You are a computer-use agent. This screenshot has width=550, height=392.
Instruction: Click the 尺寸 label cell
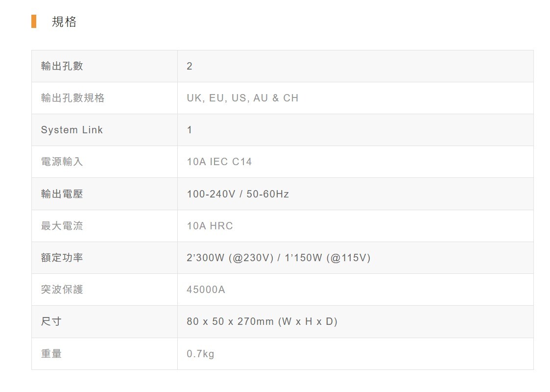(51, 321)
